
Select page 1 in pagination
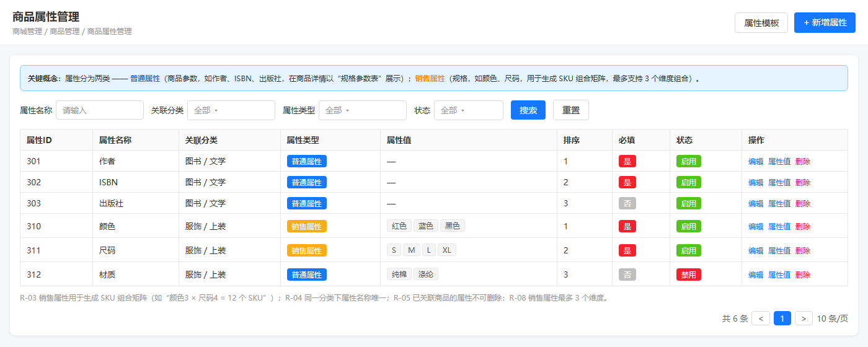click(782, 318)
